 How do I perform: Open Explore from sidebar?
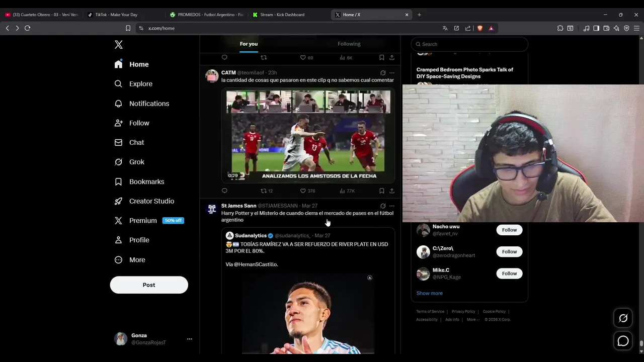coord(133,84)
